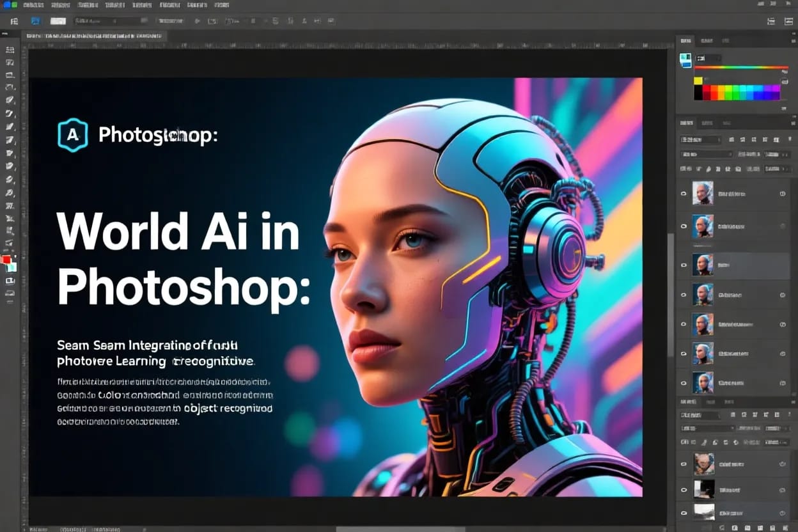
Task: Select the Move tool in the toolbar
Action: click(x=10, y=49)
